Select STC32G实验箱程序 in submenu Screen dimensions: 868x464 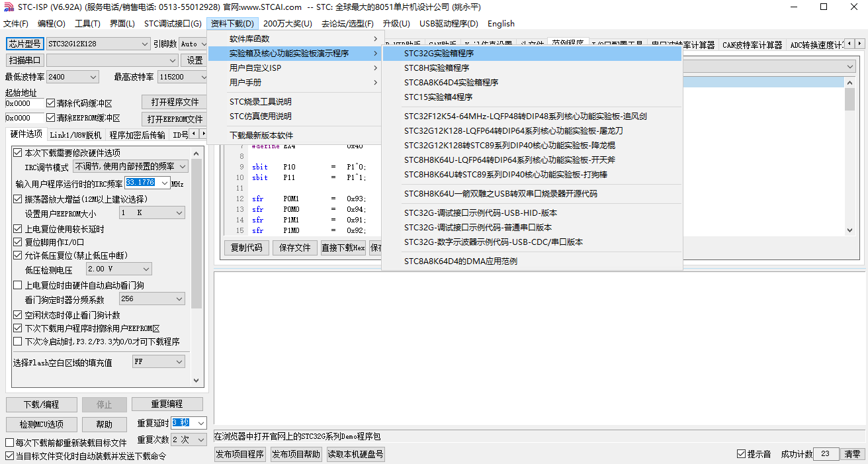[532, 54]
